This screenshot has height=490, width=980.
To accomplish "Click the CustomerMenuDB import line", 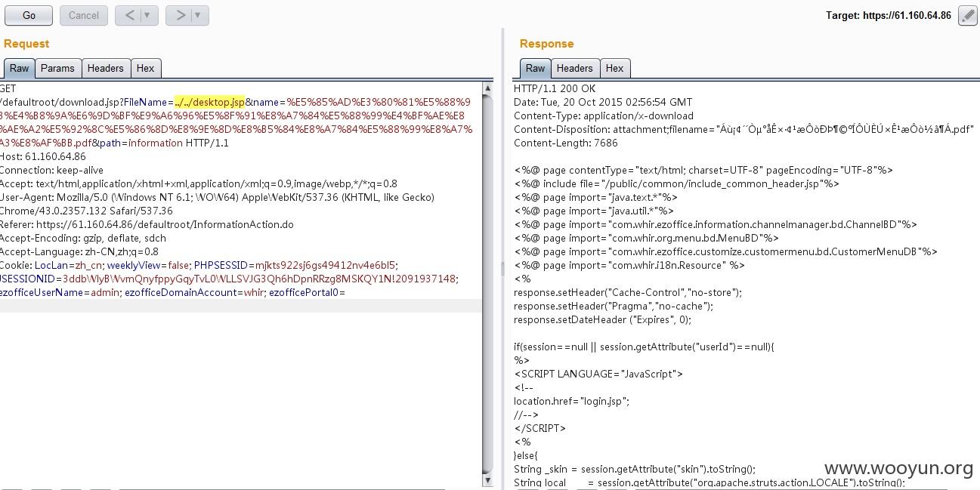I will pos(726,251).
